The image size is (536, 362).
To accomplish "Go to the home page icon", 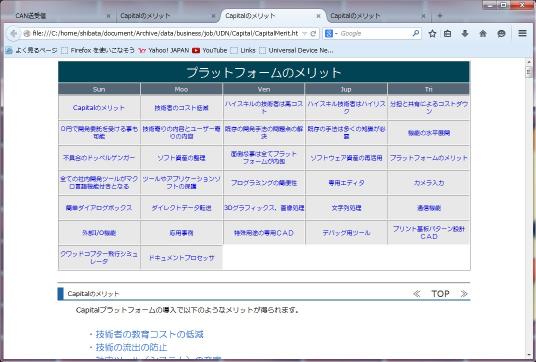I will pos(483,33).
